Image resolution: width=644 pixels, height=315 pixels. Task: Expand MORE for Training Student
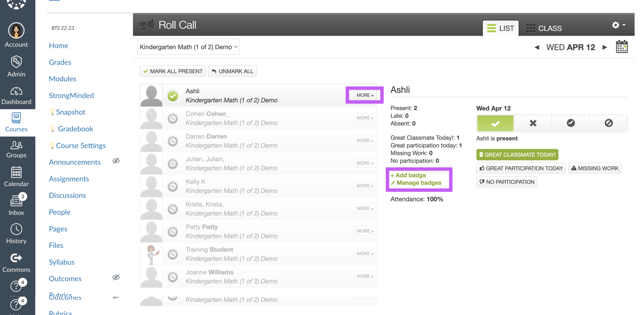[x=365, y=253]
